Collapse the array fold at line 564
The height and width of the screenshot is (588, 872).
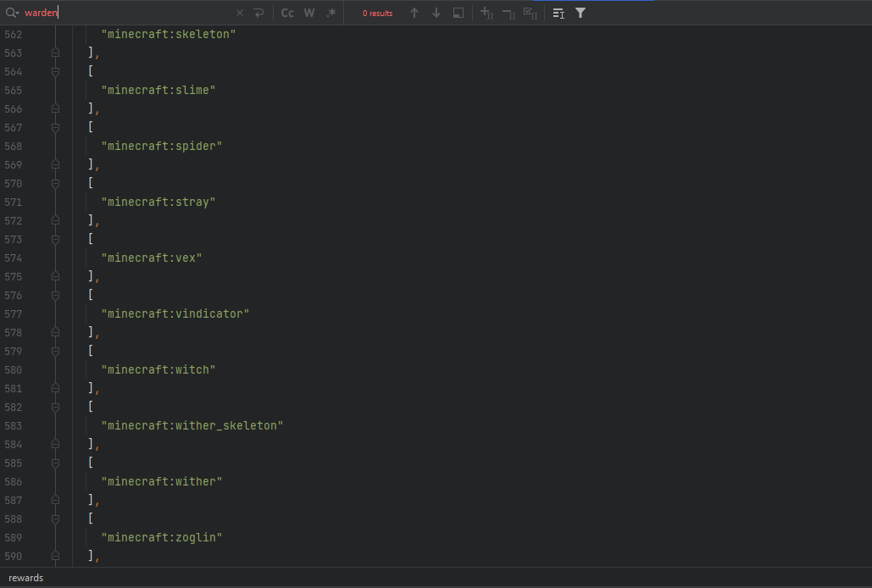point(56,71)
